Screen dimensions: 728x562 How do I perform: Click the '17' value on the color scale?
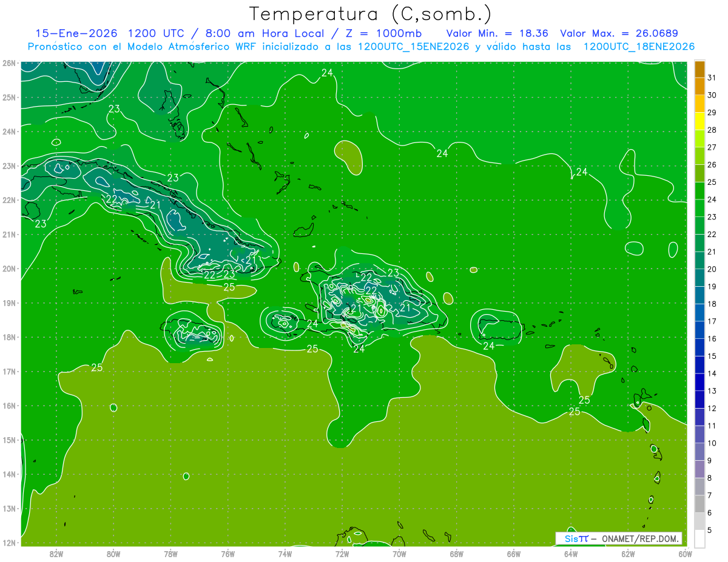coord(712,321)
